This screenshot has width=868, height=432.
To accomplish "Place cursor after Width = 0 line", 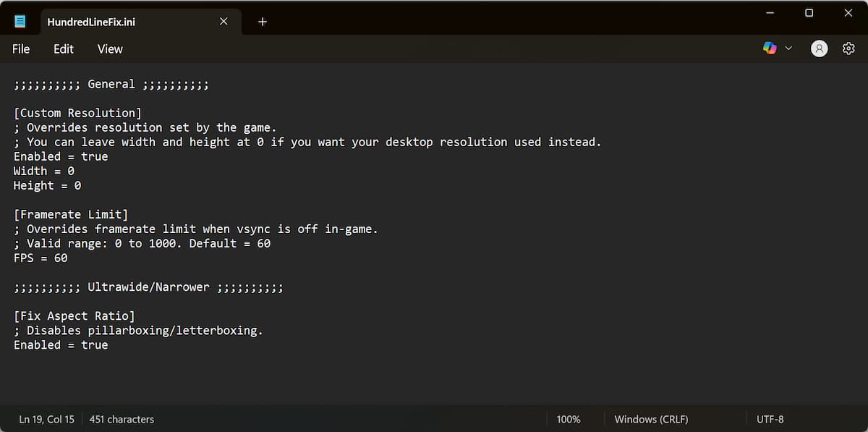I will 75,171.
